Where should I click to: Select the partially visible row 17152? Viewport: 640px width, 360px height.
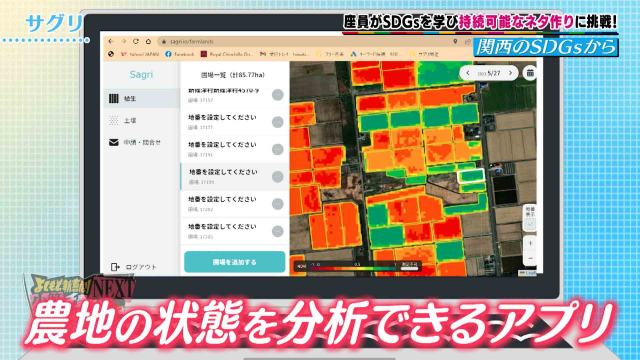pos(235,97)
